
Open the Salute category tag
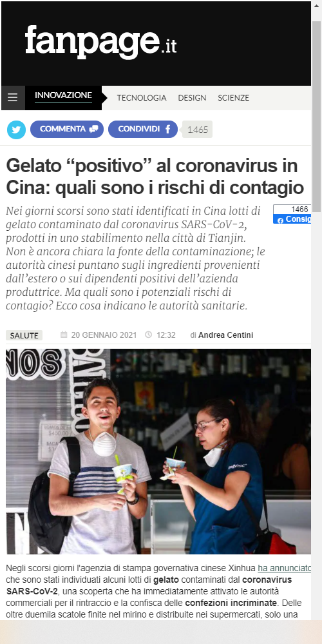coord(24,336)
